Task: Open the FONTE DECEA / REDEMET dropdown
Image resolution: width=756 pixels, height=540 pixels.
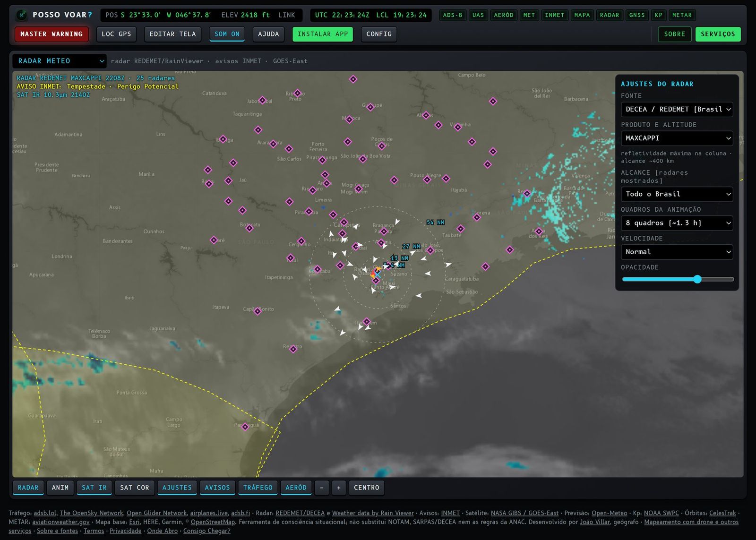Action: pyautogui.click(x=677, y=109)
